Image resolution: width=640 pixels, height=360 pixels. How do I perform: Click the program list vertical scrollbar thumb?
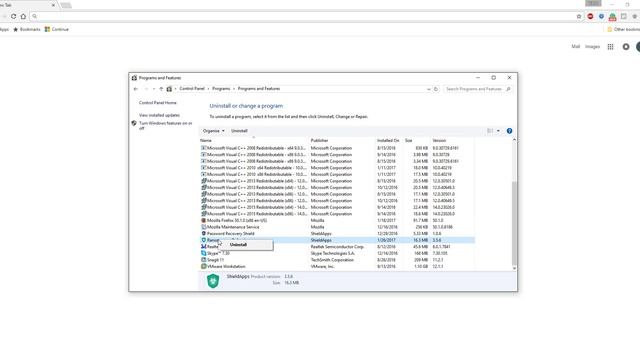514,223
